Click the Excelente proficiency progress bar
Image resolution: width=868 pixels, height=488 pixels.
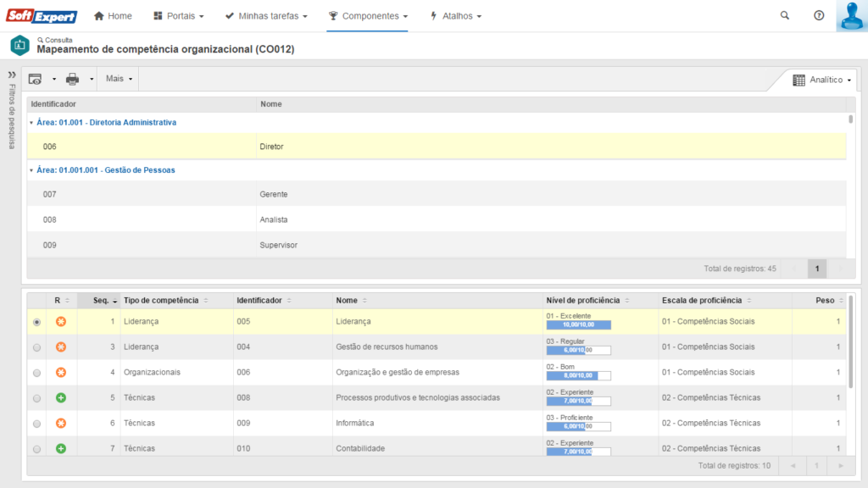(578, 325)
